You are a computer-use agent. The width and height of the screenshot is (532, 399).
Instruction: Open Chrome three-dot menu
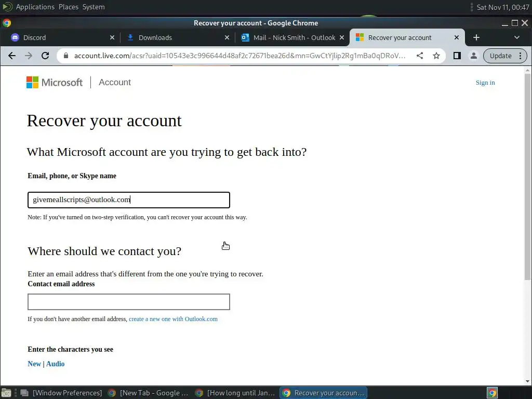(520, 56)
